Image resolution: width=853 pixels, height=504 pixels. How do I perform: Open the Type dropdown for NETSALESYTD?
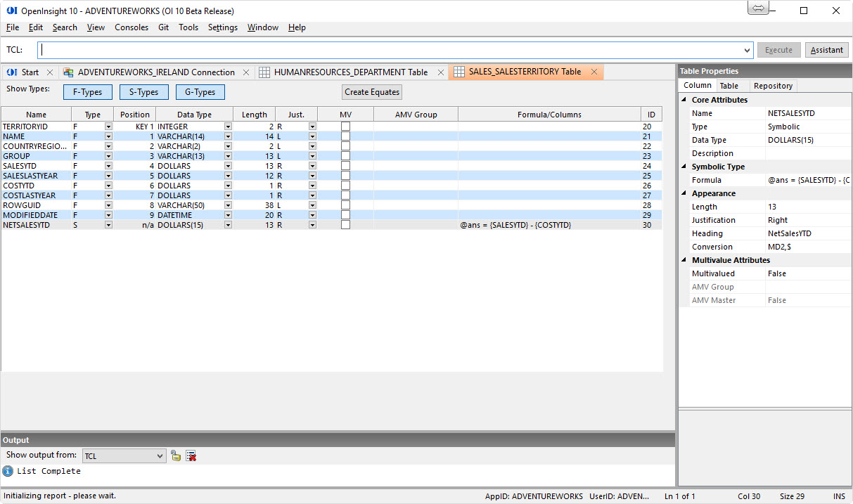tap(108, 225)
